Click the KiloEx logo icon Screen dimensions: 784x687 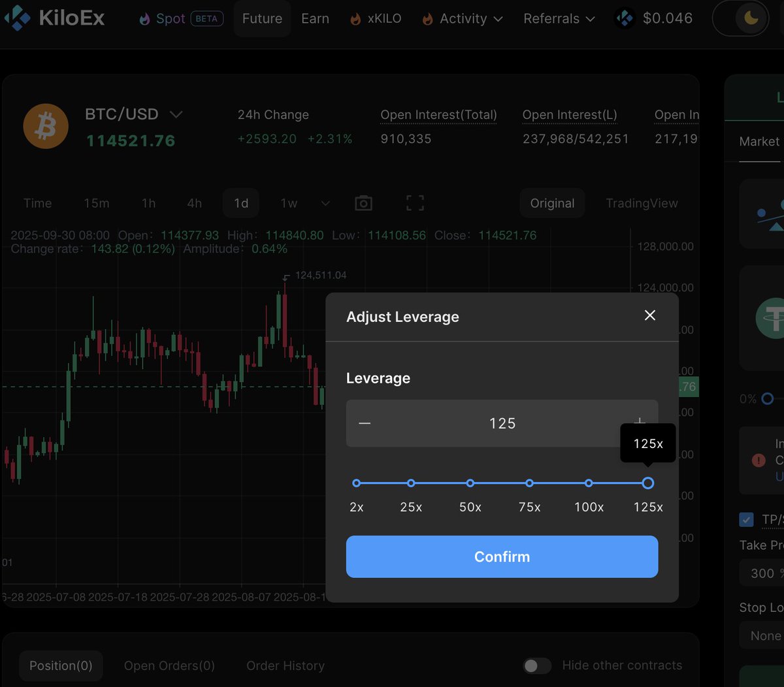point(17,18)
